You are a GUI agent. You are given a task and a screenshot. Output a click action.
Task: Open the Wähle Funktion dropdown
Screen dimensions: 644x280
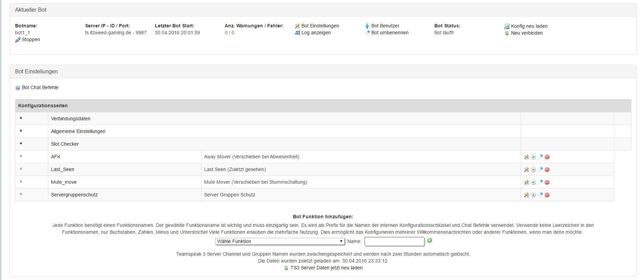280,241
